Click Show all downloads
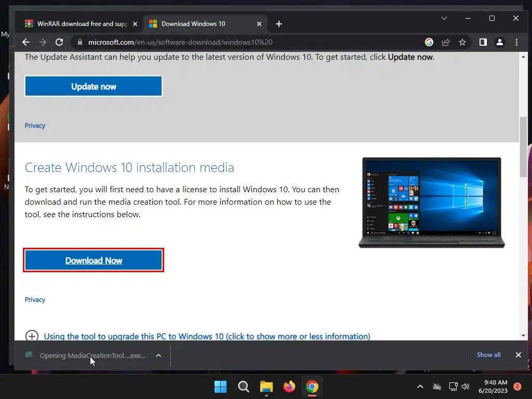532x399 pixels. click(x=488, y=354)
